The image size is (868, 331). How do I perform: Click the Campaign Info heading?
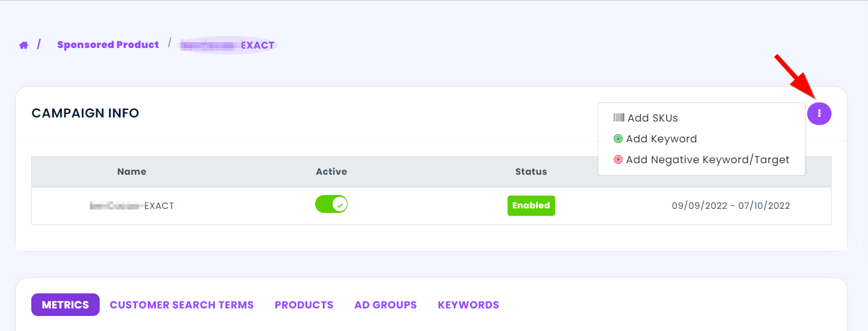(x=85, y=113)
